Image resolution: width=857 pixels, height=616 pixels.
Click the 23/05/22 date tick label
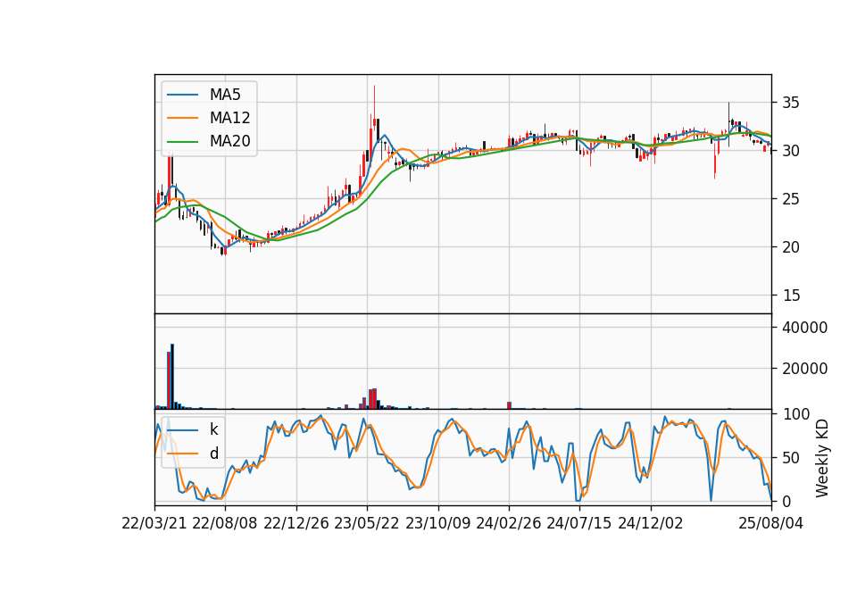367,523
